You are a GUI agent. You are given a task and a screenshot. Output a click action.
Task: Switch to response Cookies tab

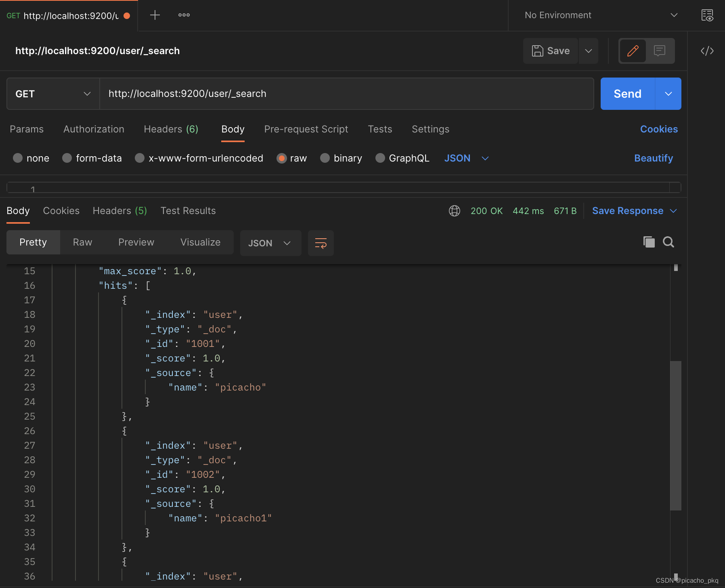[x=61, y=211]
